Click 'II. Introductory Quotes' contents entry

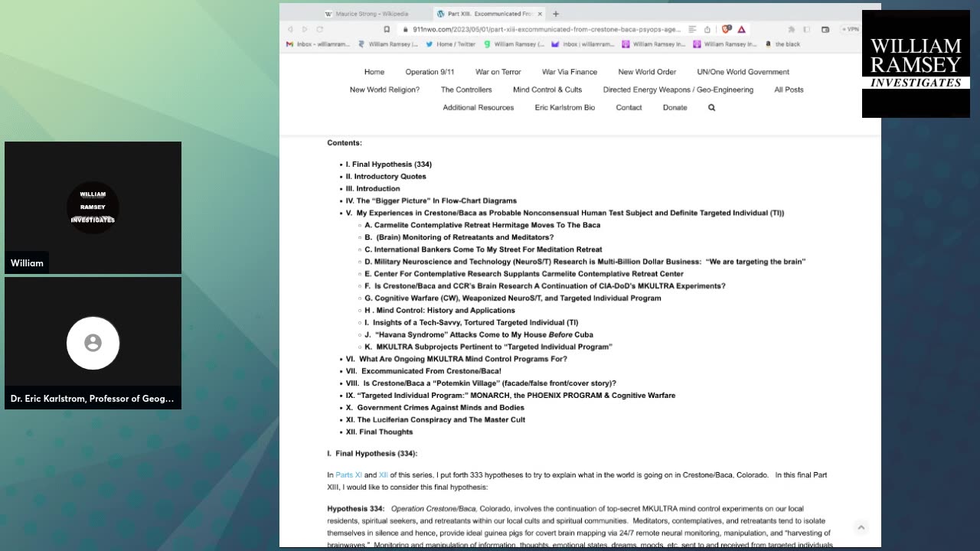(x=386, y=177)
